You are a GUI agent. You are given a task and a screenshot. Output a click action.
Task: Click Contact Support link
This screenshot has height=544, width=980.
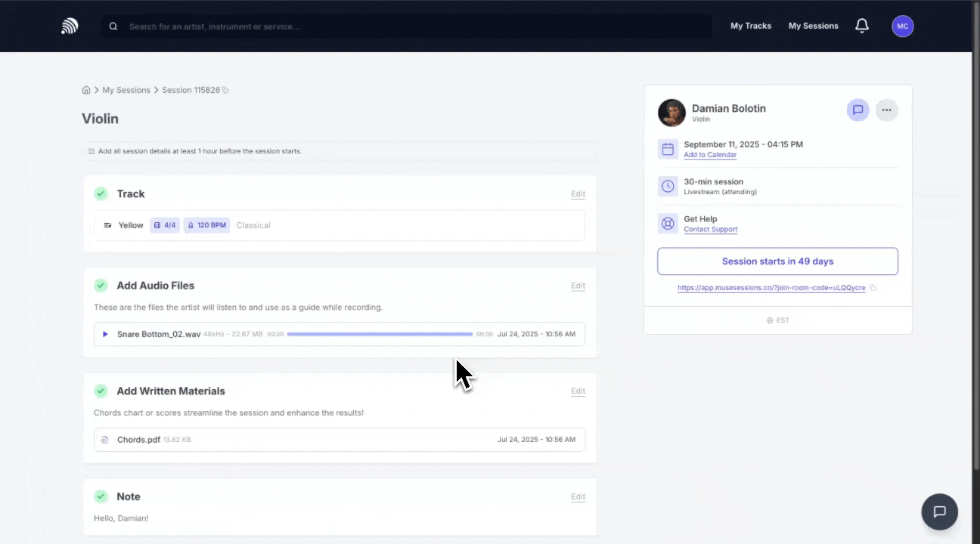point(710,230)
